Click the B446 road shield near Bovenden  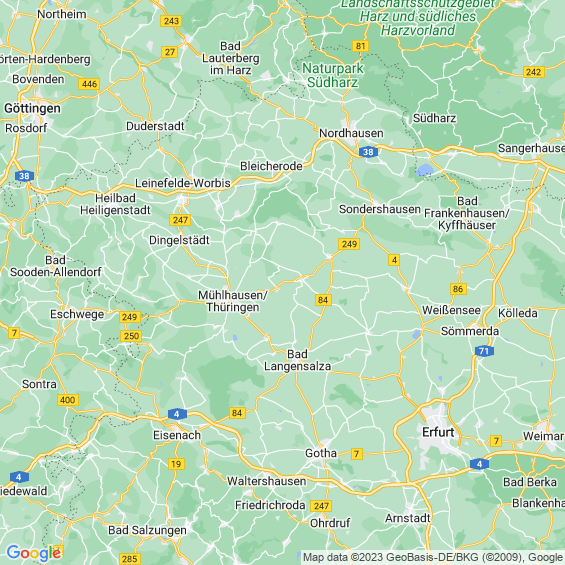(x=89, y=84)
